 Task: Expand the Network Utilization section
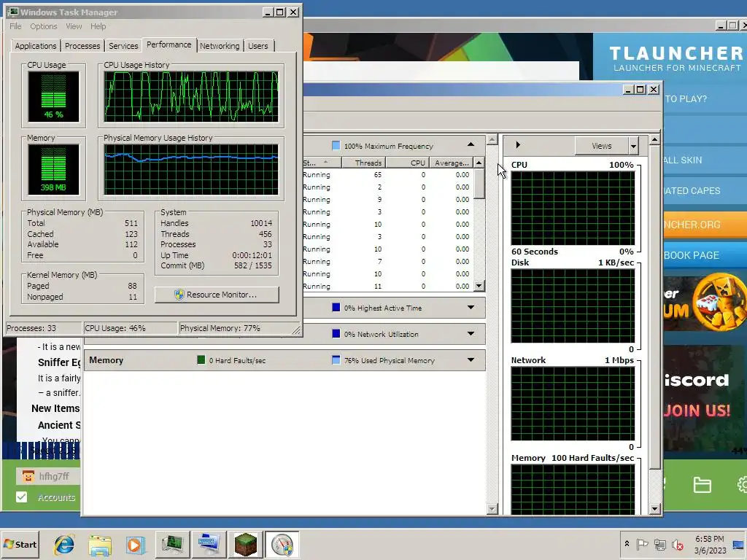point(471,334)
